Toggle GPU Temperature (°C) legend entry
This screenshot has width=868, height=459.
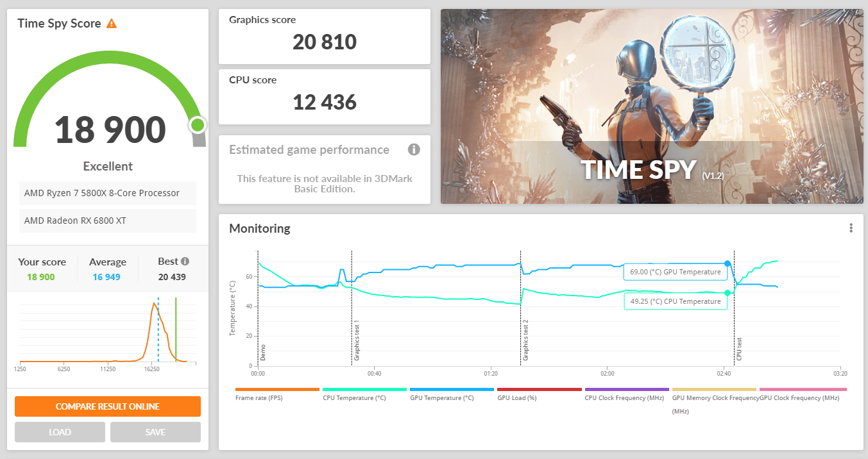coord(452,394)
